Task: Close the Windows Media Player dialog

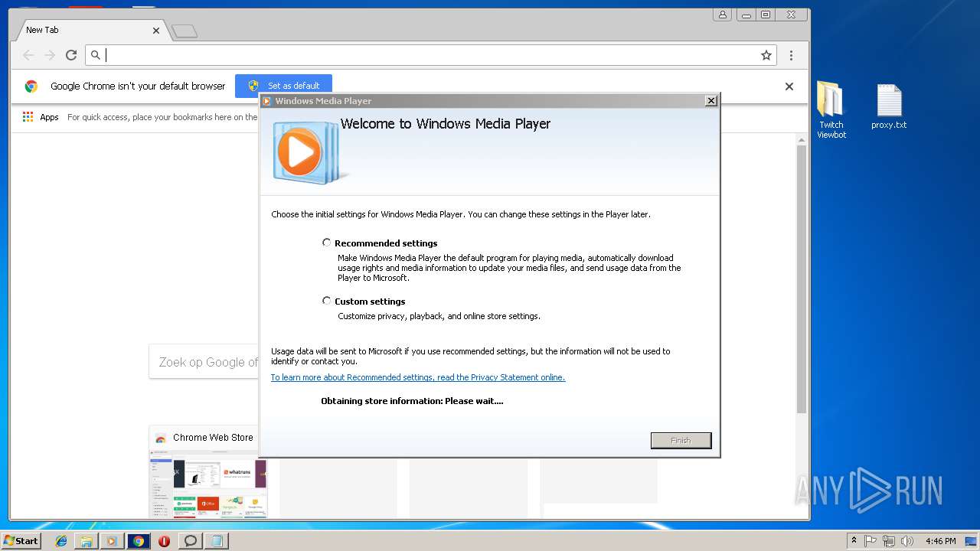Action: pos(711,100)
